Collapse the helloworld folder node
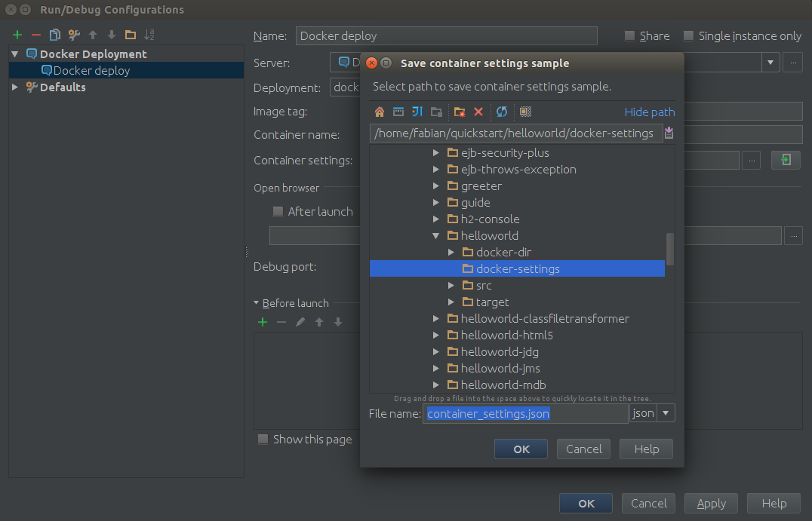 (436, 236)
